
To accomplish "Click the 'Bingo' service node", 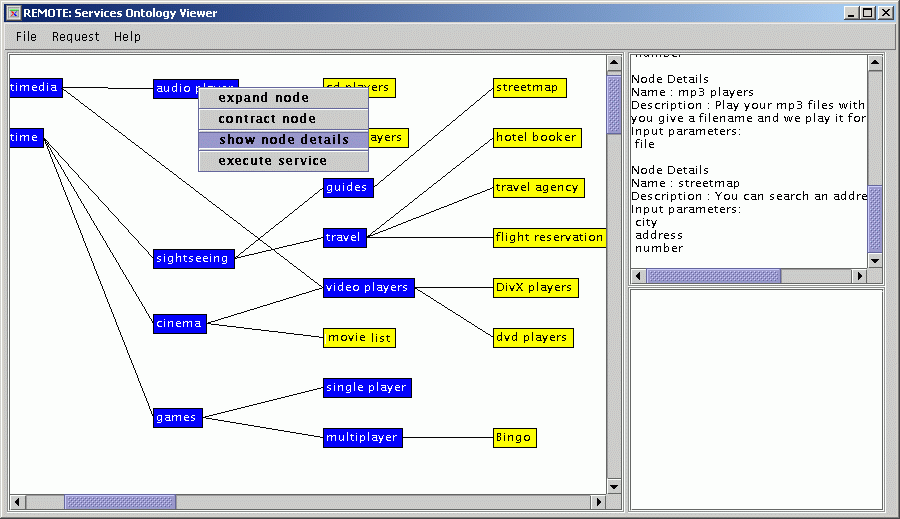I will (x=514, y=438).
